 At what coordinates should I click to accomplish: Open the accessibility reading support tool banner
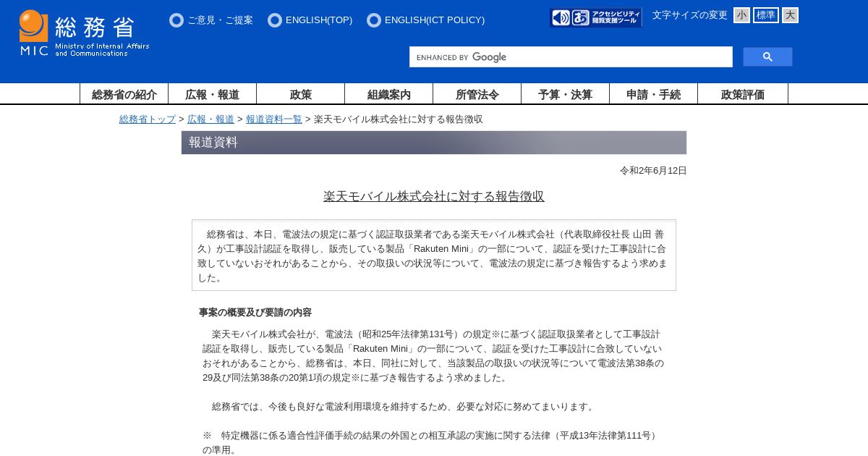(596, 17)
